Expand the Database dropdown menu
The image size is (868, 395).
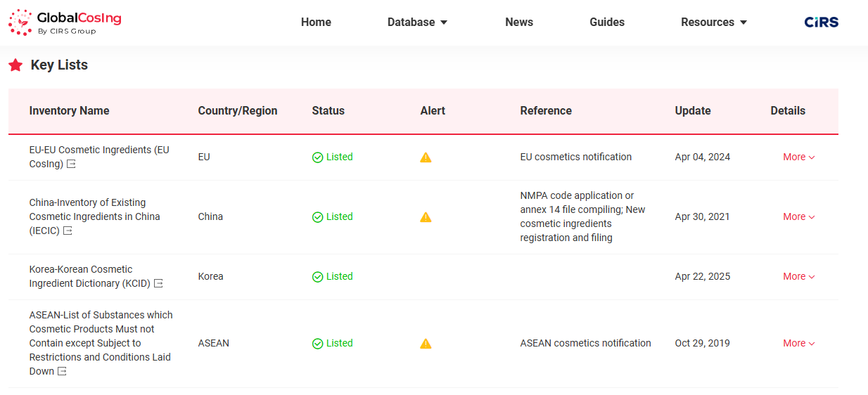point(417,22)
